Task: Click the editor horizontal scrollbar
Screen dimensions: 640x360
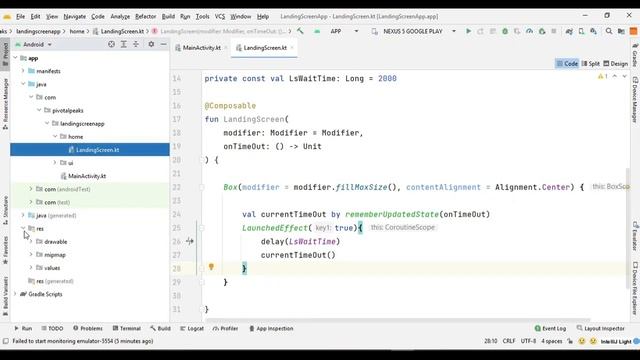Action: [x=398, y=320]
